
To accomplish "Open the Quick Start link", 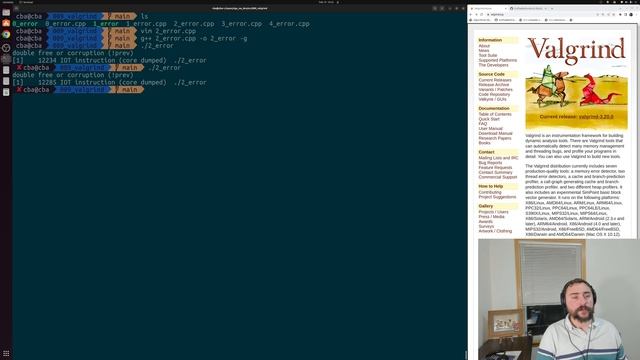I will 489,119.
